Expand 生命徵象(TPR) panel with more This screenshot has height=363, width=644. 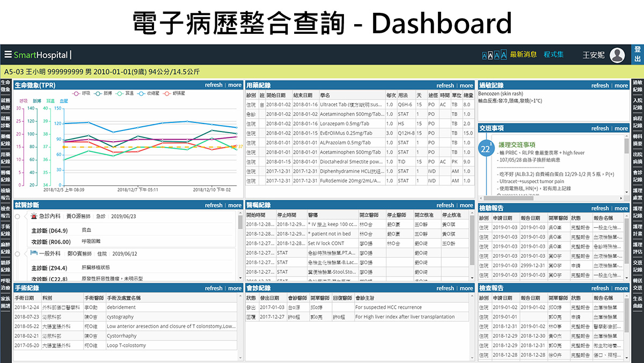point(235,85)
